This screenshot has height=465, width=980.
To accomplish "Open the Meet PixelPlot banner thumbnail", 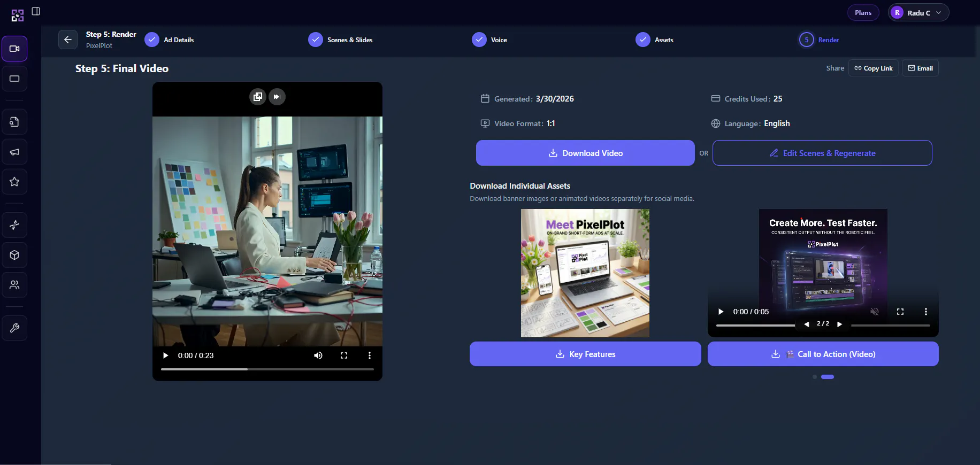I will (x=585, y=273).
